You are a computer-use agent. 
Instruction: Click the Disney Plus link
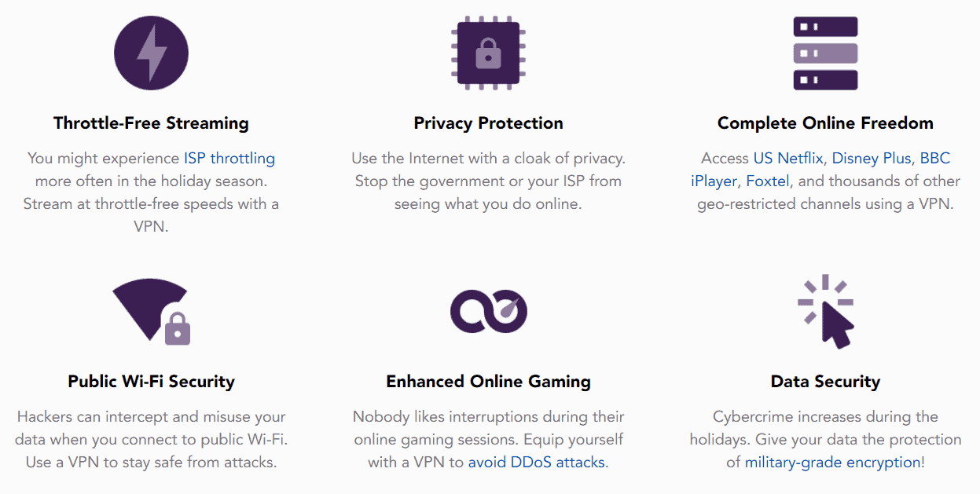872,158
